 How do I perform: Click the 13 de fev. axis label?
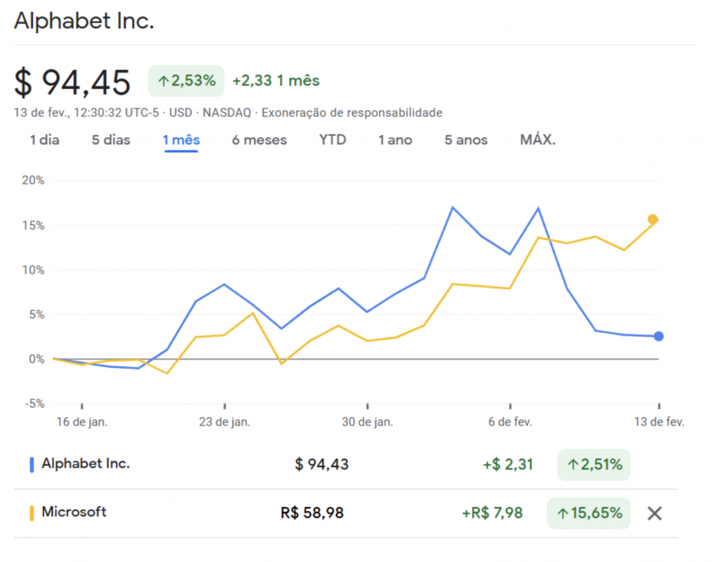pyautogui.click(x=659, y=422)
